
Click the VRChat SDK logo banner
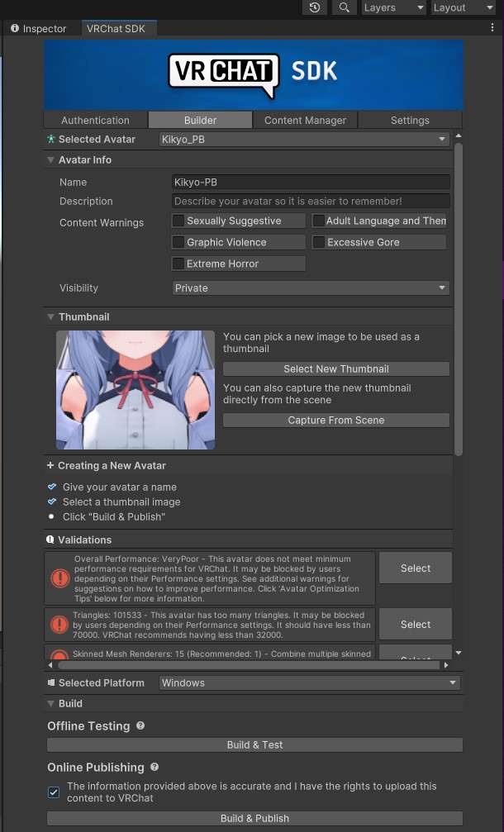tap(254, 75)
